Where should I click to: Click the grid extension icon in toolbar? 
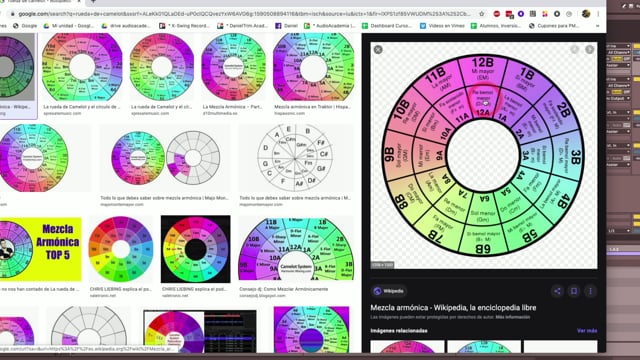(533, 14)
